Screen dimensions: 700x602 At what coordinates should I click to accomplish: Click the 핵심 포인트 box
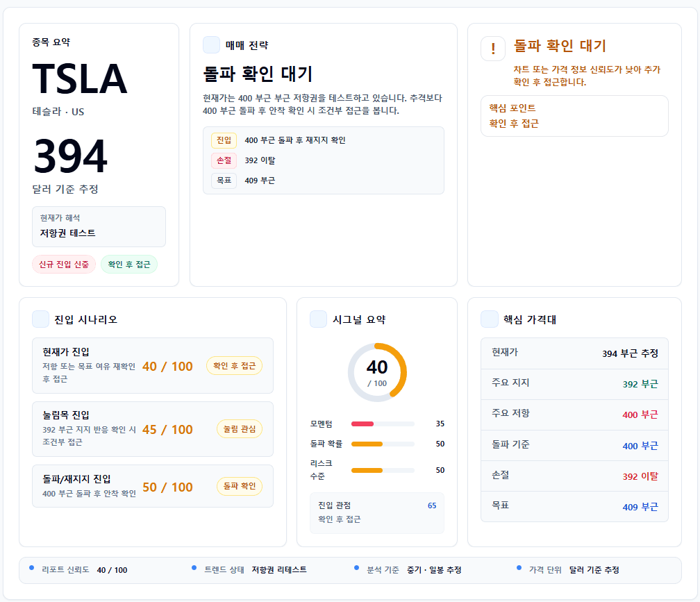point(574,115)
